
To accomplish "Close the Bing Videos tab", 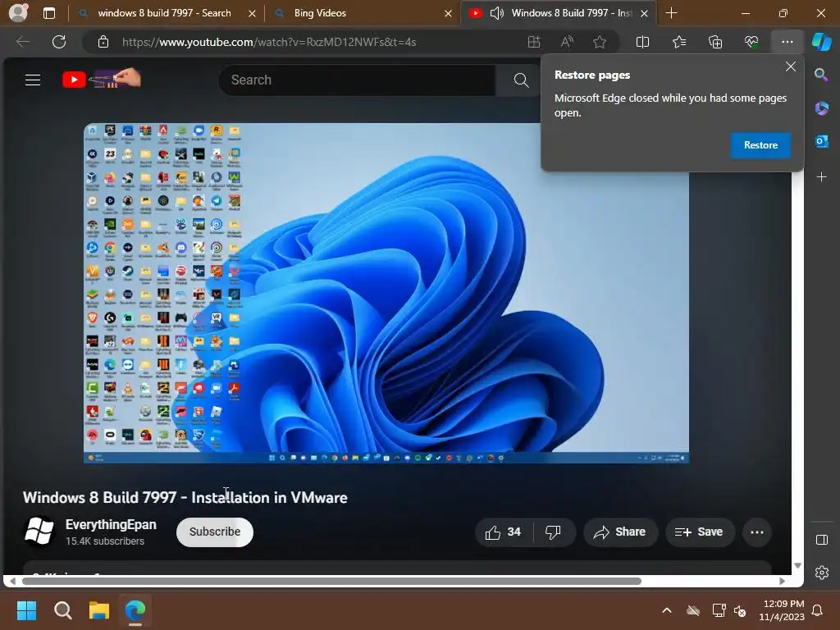I will (x=448, y=13).
